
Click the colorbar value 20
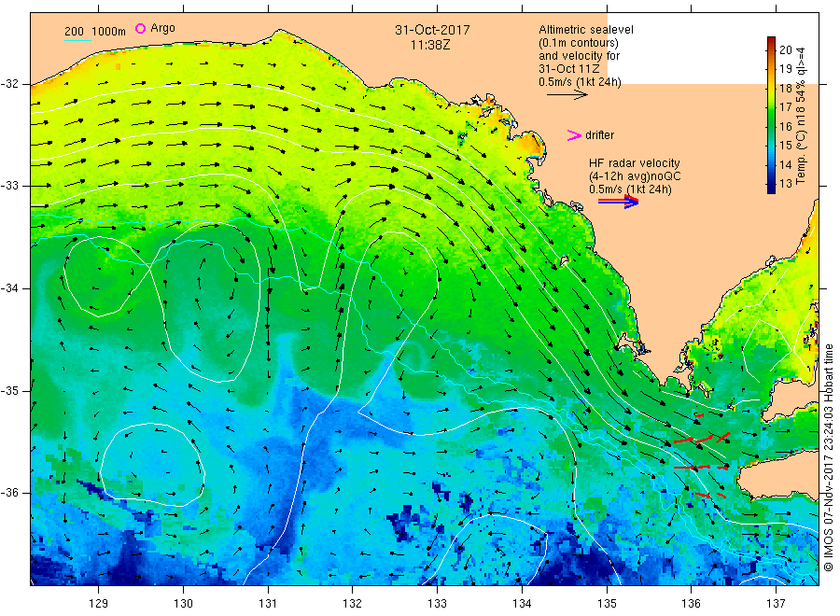786,49
